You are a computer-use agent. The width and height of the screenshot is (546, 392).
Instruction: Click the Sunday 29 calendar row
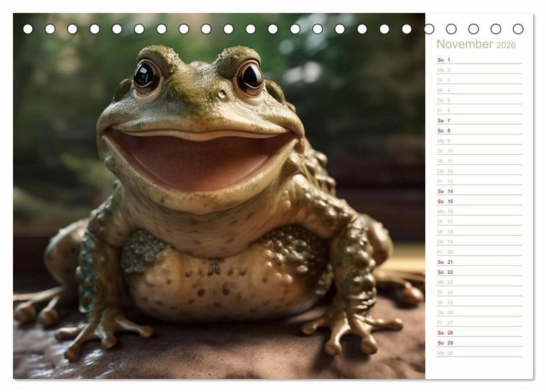coord(478,343)
